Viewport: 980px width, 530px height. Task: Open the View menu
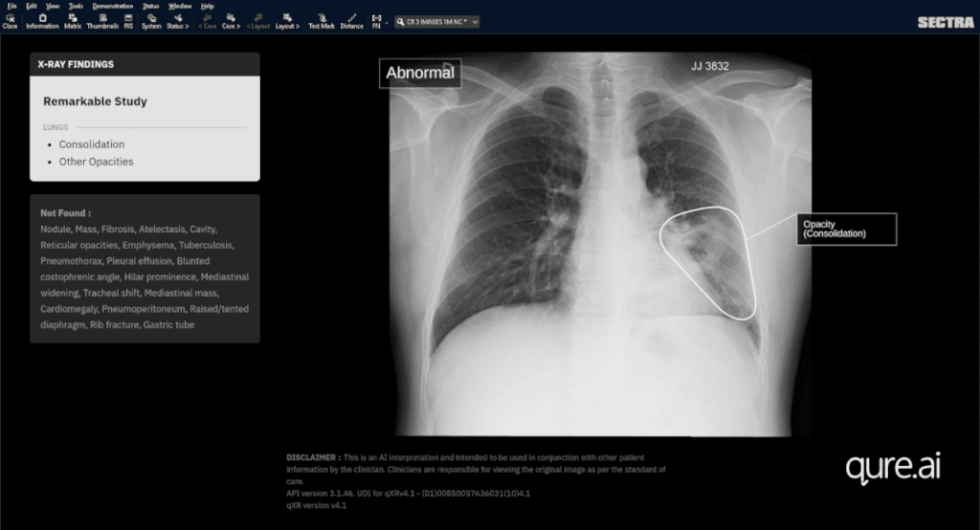tap(53, 6)
